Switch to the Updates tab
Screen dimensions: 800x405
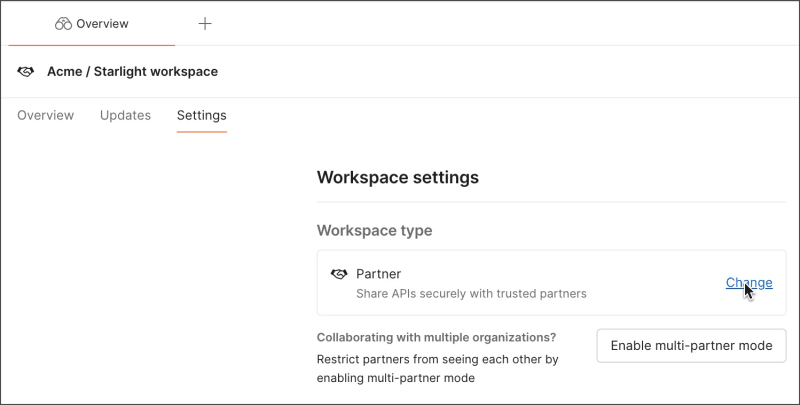125,115
